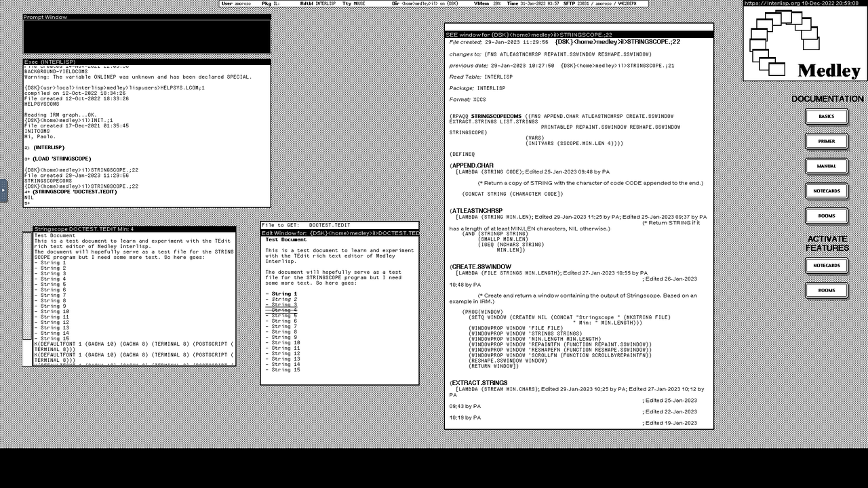
Task: Click the 'File to GET: DOCTEST.TEDIT' prompt field
Action: point(340,225)
